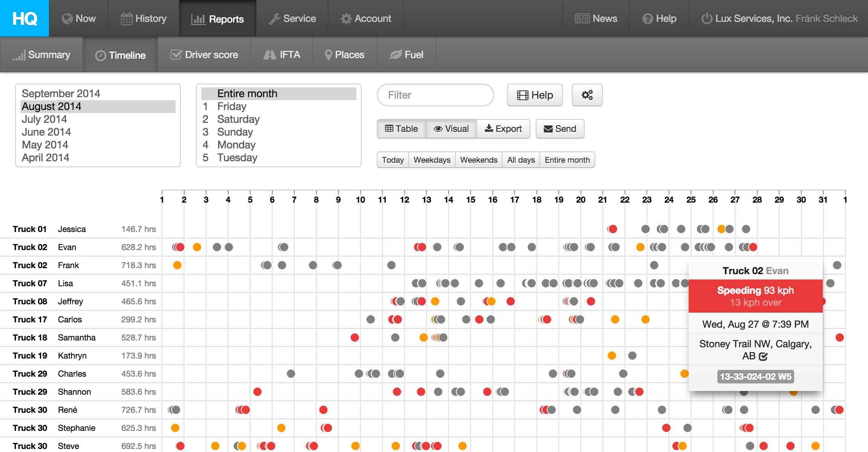Click the Export button

coord(503,129)
